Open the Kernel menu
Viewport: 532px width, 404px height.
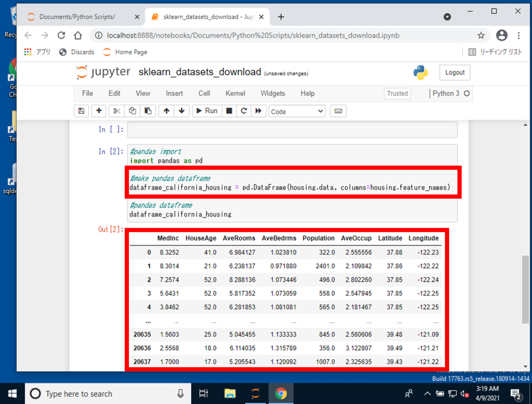tap(235, 93)
